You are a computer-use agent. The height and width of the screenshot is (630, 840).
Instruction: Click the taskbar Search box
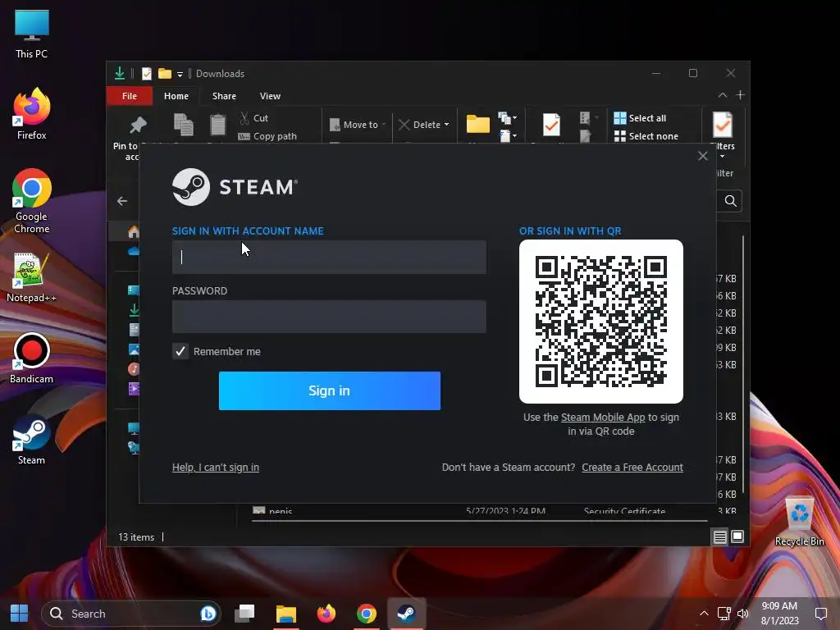(x=131, y=614)
